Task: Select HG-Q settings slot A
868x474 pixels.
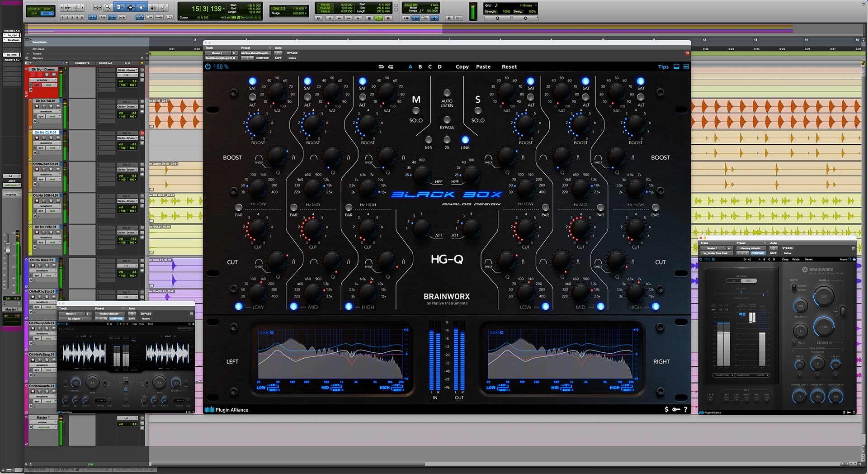Action: (410, 66)
